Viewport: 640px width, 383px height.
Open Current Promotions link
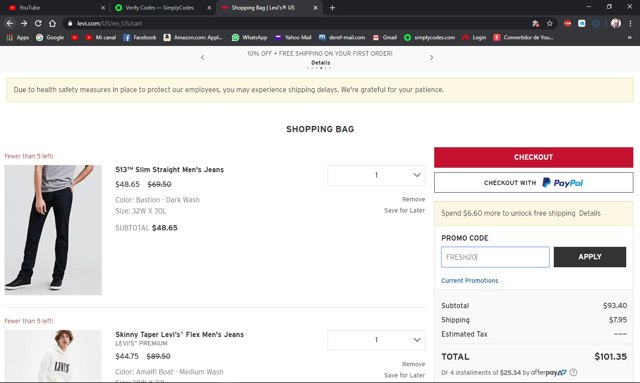pos(469,281)
